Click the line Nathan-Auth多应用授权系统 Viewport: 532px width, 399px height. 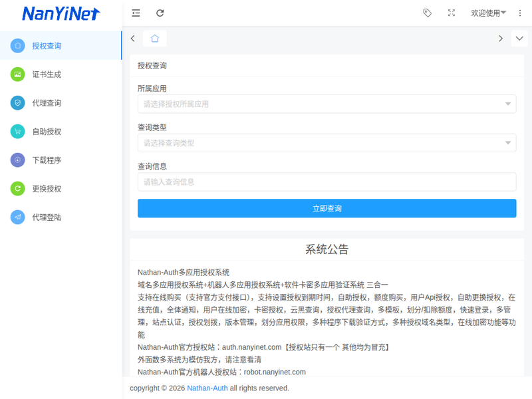click(x=184, y=273)
